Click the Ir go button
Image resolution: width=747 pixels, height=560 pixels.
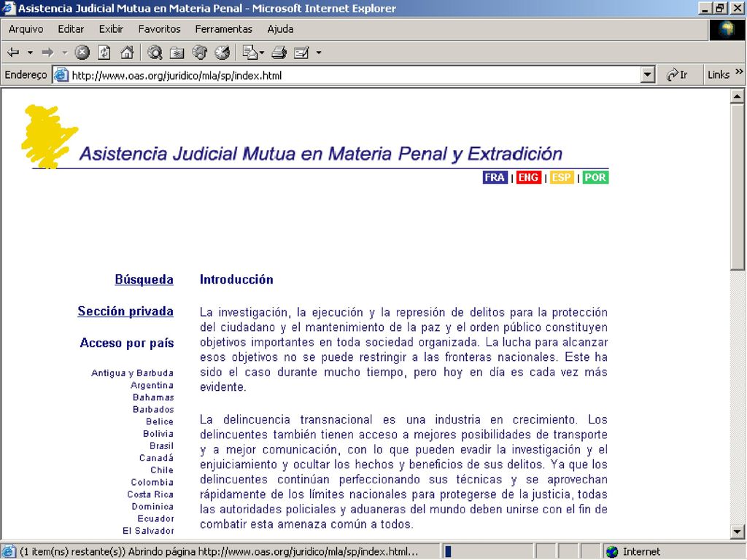click(676, 75)
